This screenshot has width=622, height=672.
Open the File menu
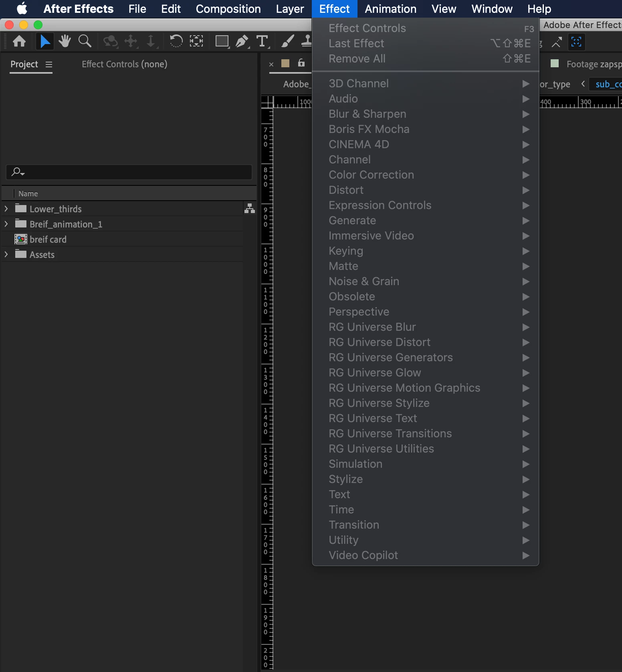(x=137, y=9)
